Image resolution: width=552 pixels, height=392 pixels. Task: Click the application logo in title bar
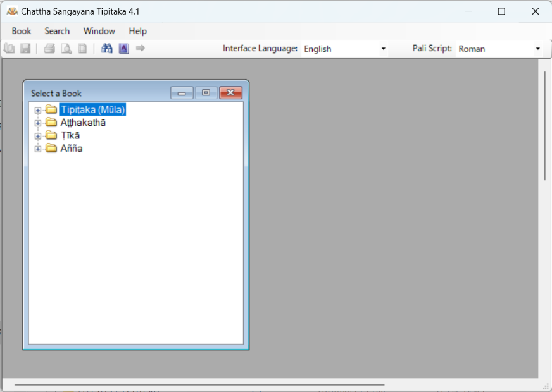click(x=12, y=11)
